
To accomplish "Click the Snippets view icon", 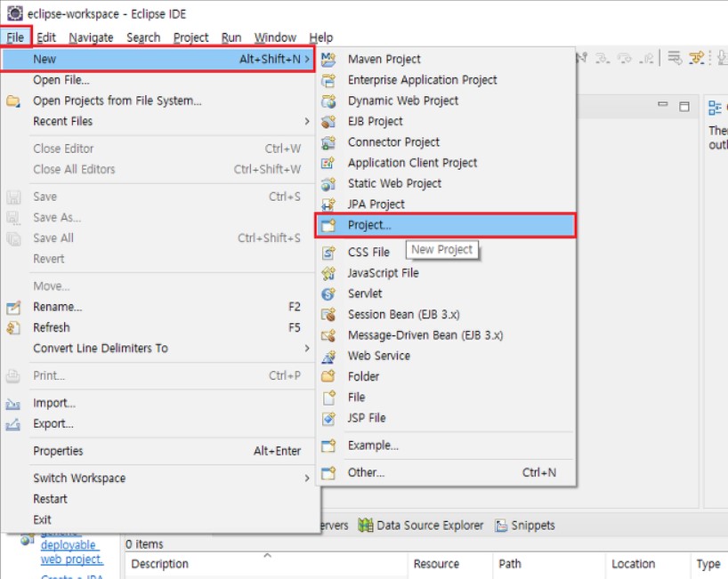I will [x=500, y=525].
